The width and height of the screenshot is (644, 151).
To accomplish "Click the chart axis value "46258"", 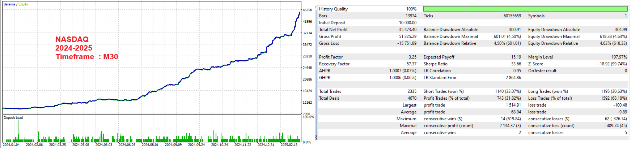I will pyautogui.click(x=307, y=10).
